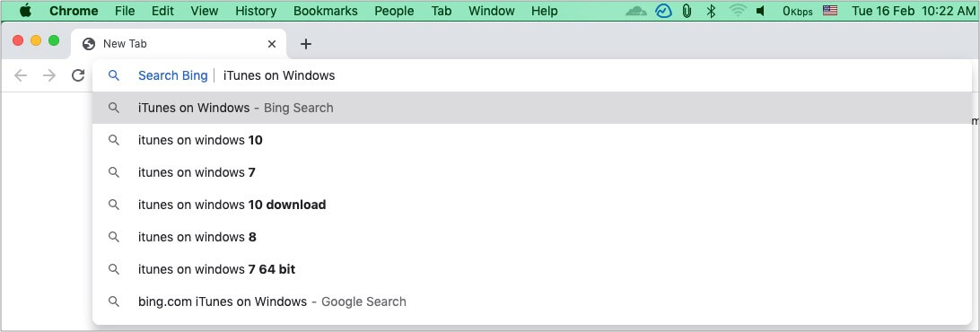Open the Apple menu

point(26,11)
